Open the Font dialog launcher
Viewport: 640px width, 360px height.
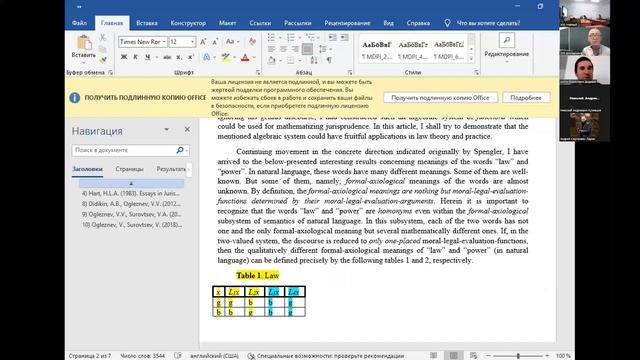[x=258, y=72]
